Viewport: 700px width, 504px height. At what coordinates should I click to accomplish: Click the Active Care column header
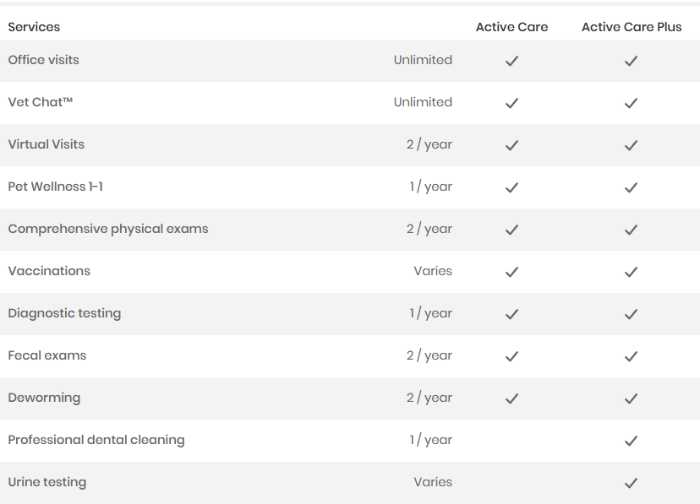click(x=512, y=27)
